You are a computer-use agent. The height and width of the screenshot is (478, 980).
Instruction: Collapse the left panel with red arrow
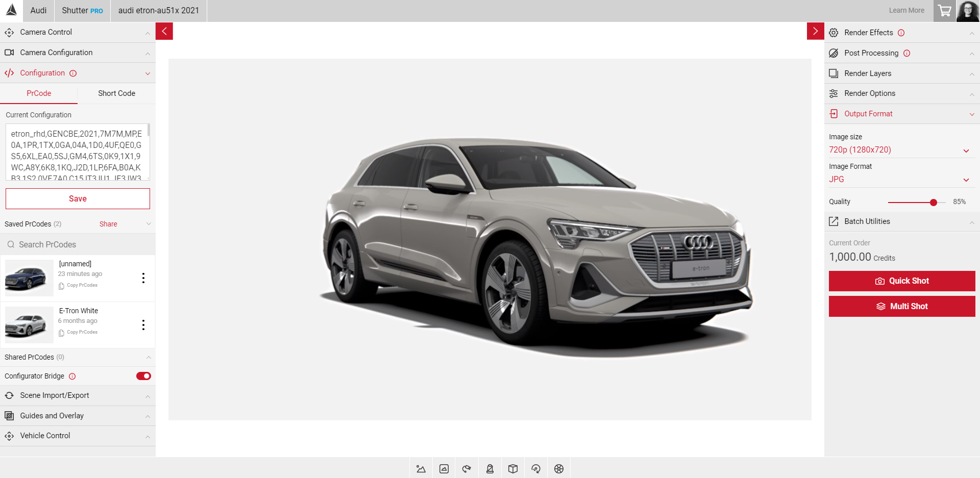click(164, 31)
